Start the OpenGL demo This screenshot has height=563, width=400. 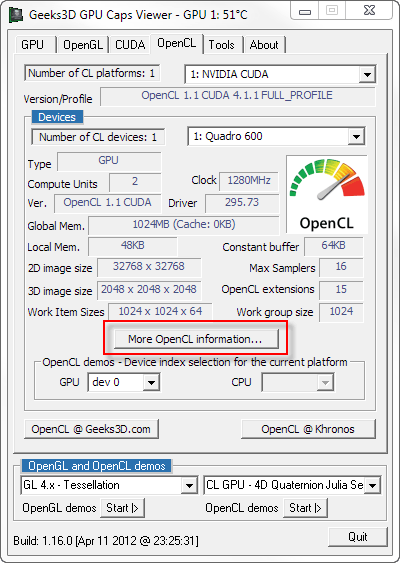pyautogui.click(x=122, y=508)
